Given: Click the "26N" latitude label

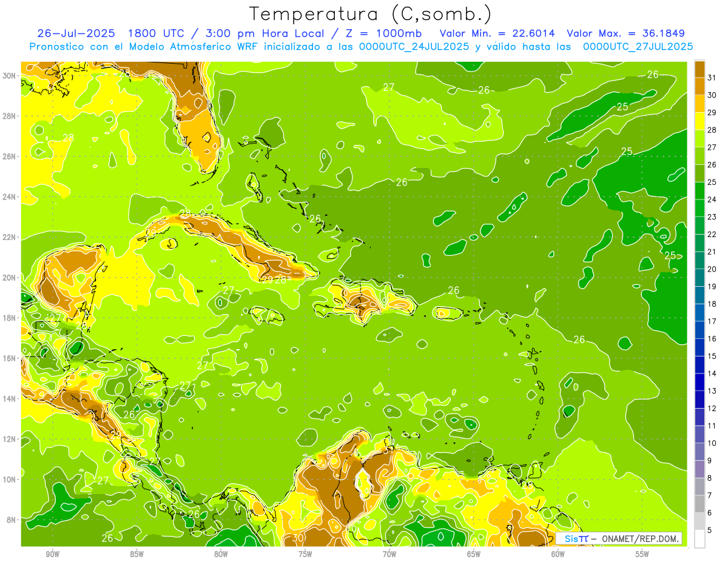Looking at the screenshot, I should click(x=10, y=156).
